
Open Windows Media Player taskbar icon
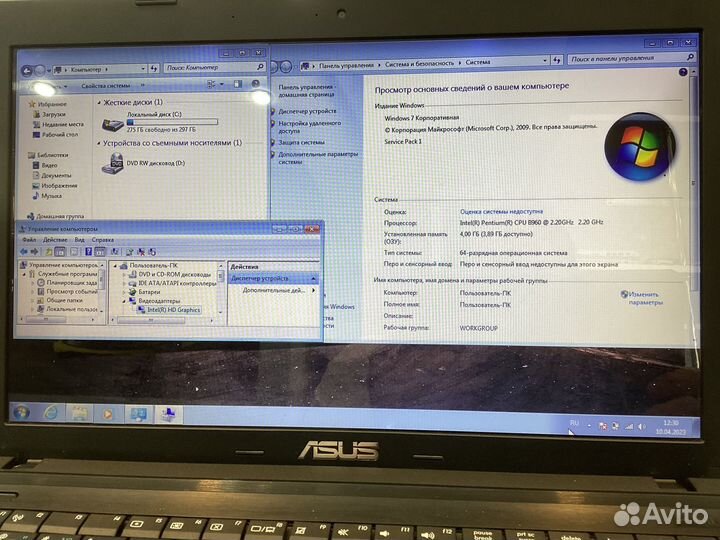[x=108, y=414]
